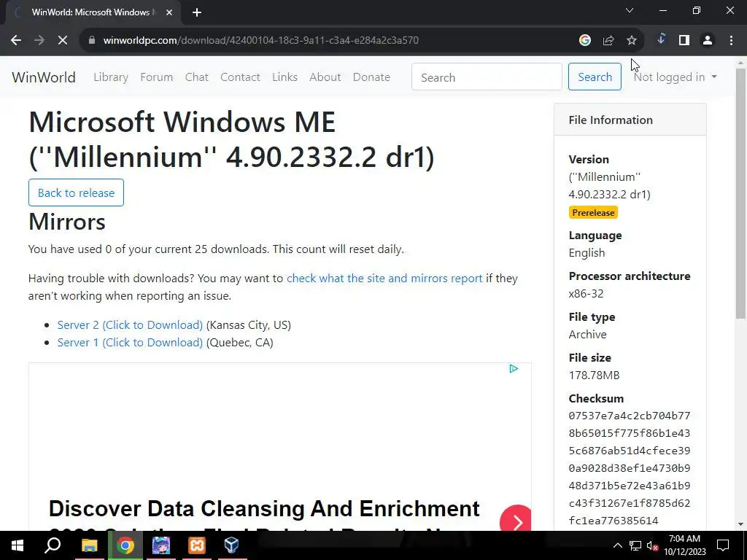Go to WinWorld home logo
747x560 pixels.
pos(43,77)
